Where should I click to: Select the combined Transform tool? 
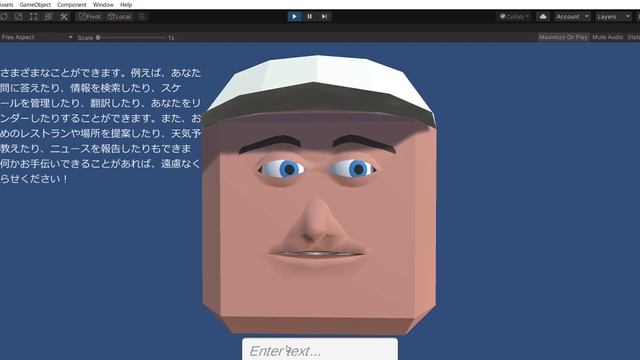[x=49, y=17]
